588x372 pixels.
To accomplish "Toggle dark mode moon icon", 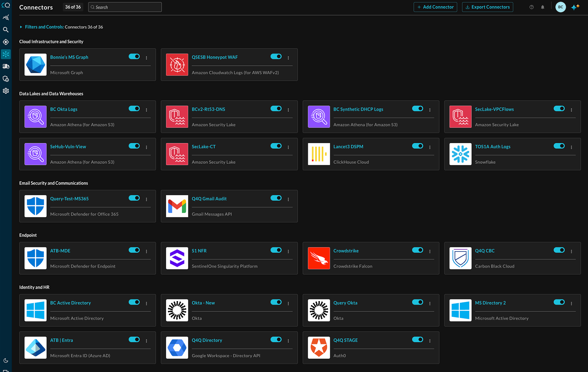I will point(6,361).
